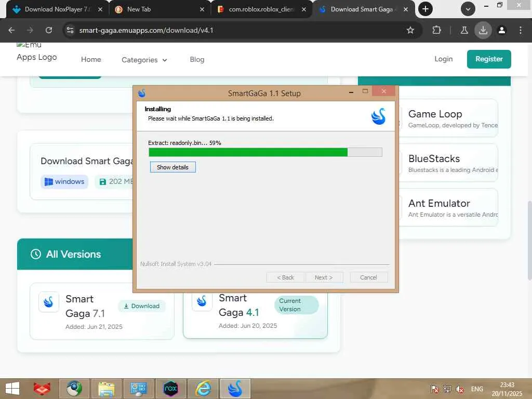
Task: Close the com.roblox.roblox_client tab
Action: point(303,9)
